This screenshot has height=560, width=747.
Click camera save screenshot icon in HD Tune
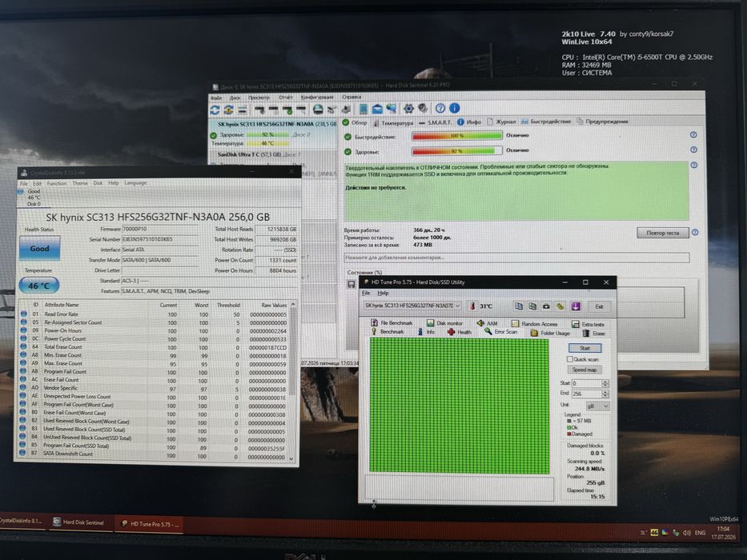(546, 306)
